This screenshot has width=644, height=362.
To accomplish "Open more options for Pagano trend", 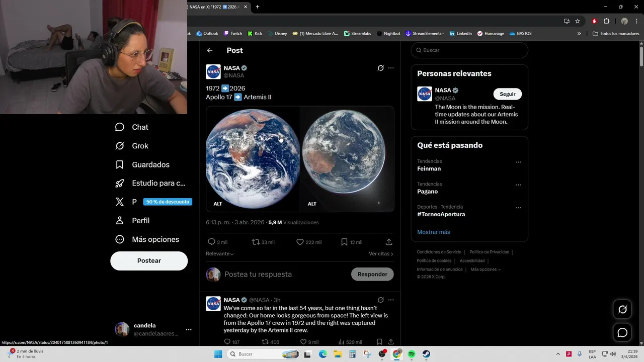I will tap(518, 185).
